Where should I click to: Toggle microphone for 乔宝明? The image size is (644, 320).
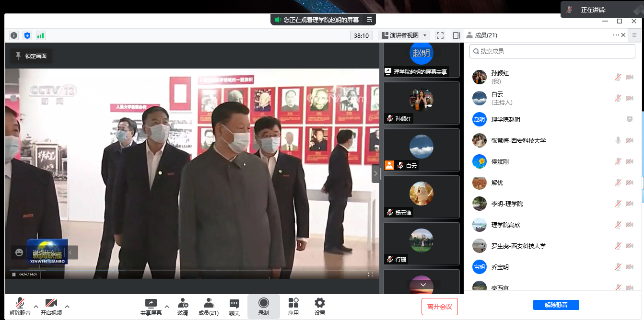[618, 267]
